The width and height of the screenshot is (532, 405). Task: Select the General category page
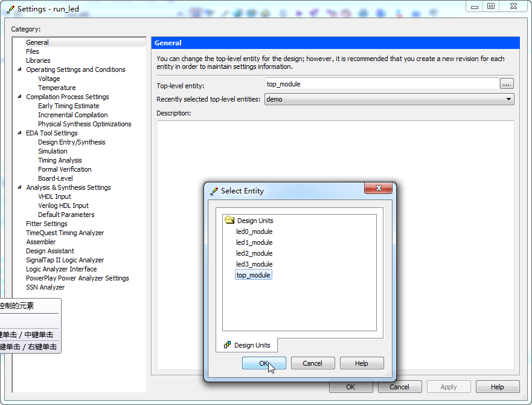[36, 42]
